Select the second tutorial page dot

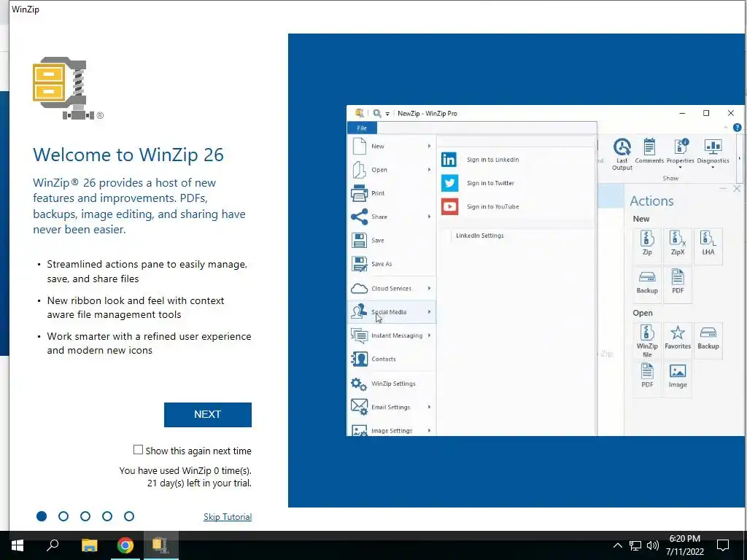63,516
